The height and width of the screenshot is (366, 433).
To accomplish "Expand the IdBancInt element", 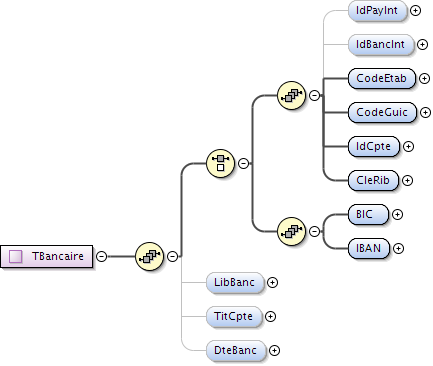I will [x=422, y=44].
